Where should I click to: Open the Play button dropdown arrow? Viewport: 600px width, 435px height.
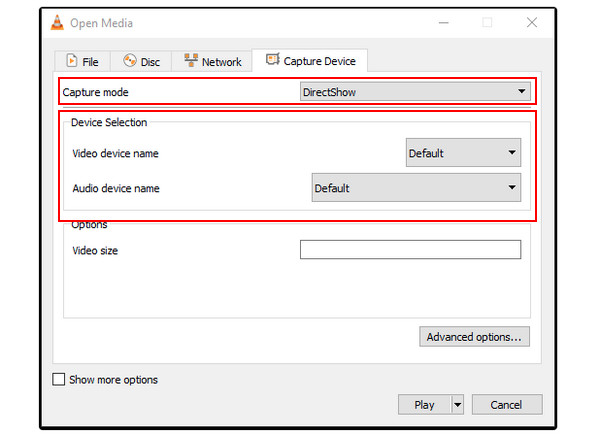(458, 404)
